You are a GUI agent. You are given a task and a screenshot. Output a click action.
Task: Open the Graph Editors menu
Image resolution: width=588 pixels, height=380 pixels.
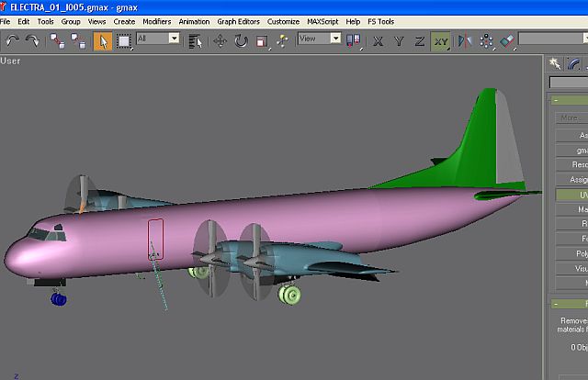[x=236, y=21]
